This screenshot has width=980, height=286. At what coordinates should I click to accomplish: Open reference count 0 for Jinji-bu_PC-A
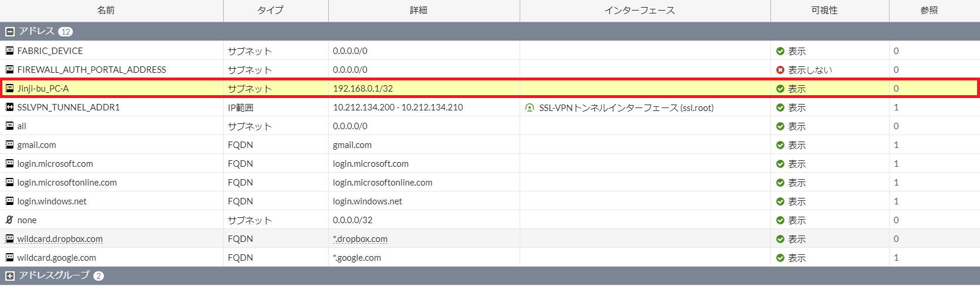pyautogui.click(x=896, y=89)
